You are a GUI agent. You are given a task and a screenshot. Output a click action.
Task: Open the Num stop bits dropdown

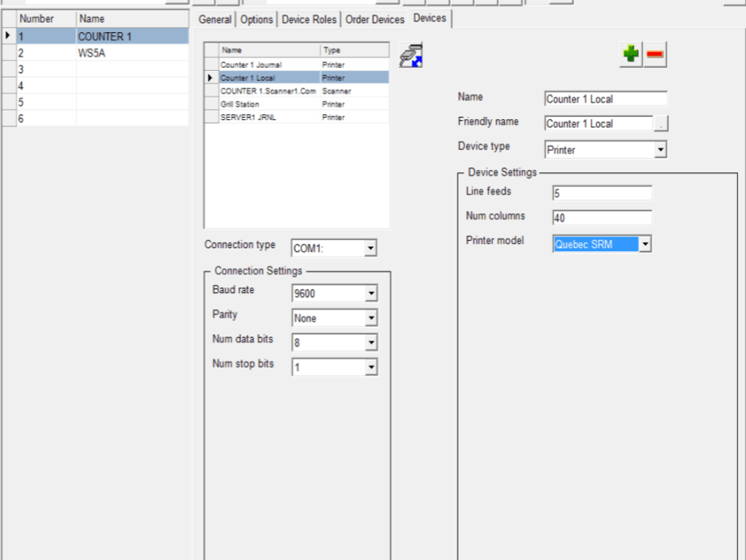coord(371,367)
